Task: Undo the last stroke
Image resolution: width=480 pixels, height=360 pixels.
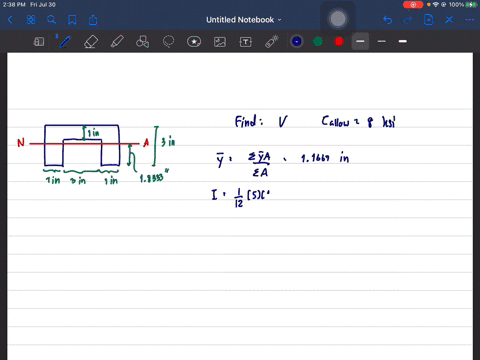Action: coord(387,20)
